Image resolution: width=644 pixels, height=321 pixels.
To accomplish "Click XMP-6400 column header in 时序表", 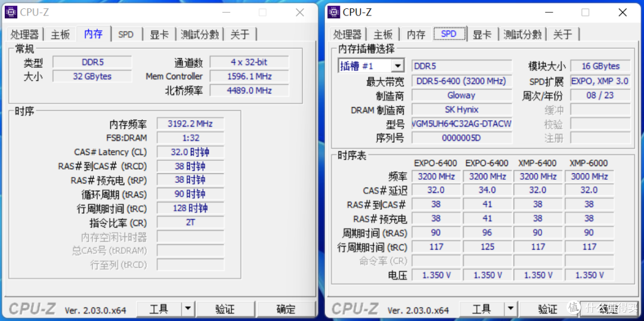I will (538, 163).
